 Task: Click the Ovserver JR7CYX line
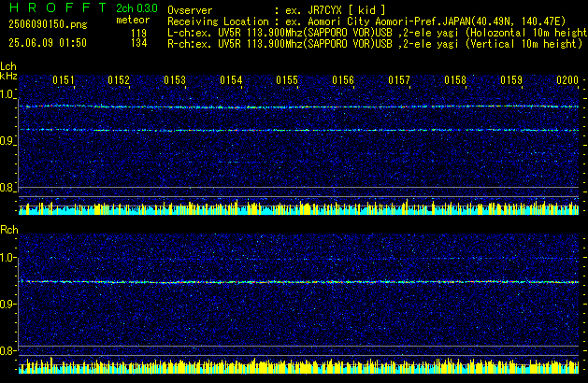tap(277, 10)
